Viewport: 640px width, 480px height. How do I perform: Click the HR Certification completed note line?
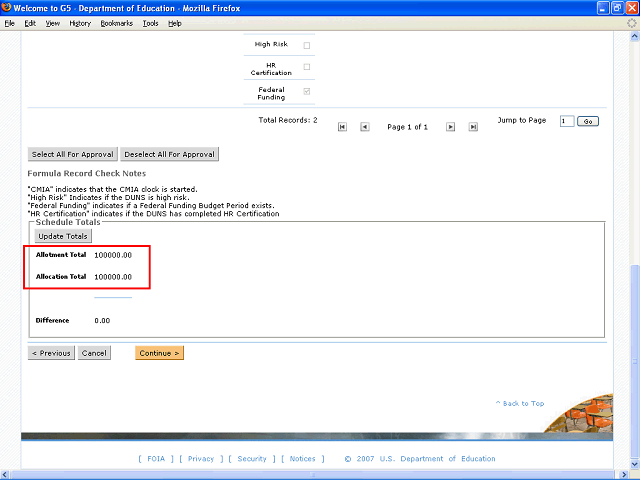[x=153, y=213]
